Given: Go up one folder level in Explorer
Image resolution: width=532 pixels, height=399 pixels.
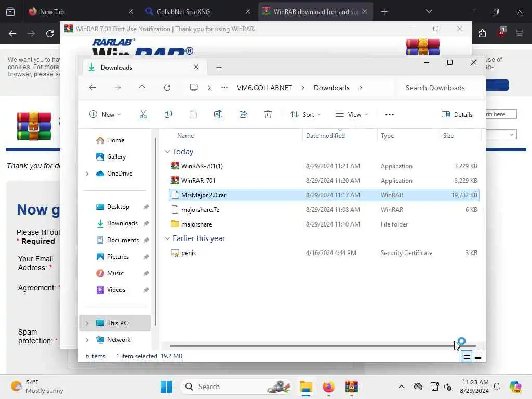Looking at the screenshot, I should (142, 88).
